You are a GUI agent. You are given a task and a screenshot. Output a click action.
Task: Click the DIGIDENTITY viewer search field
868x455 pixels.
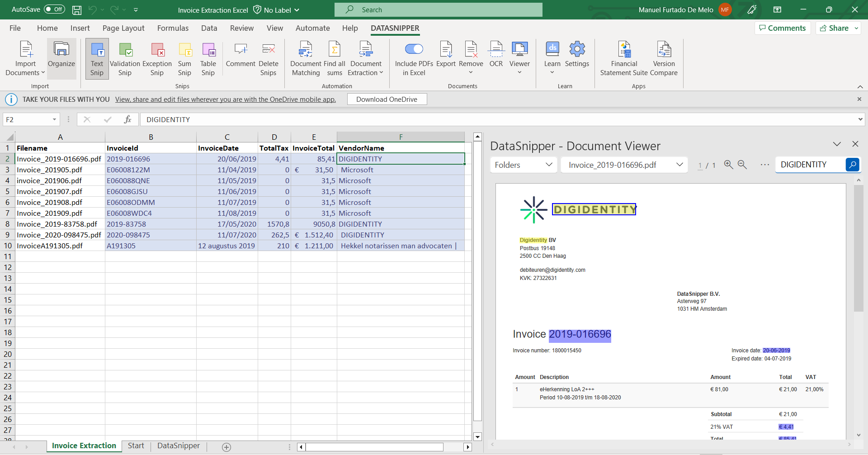click(810, 165)
